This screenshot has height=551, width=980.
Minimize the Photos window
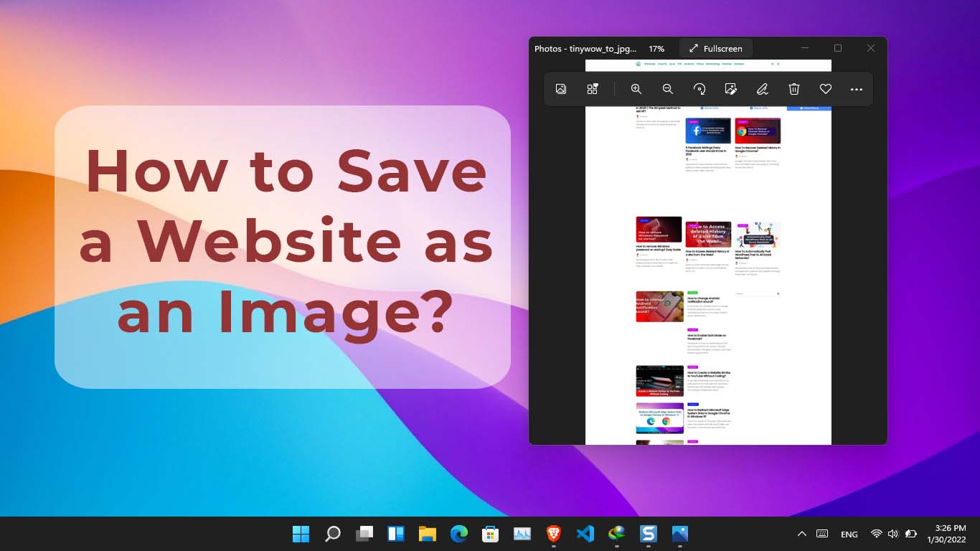click(x=805, y=48)
